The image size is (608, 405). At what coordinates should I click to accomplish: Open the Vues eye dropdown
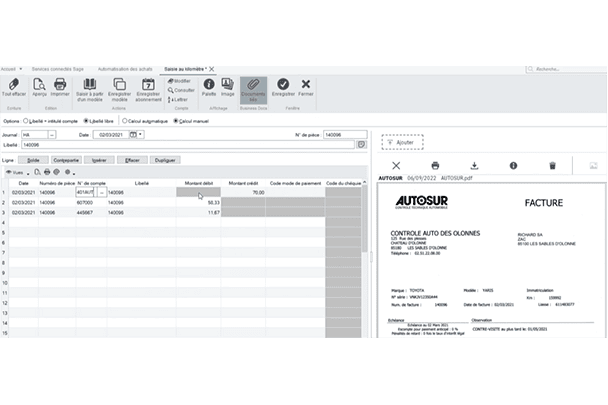click(17, 172)
